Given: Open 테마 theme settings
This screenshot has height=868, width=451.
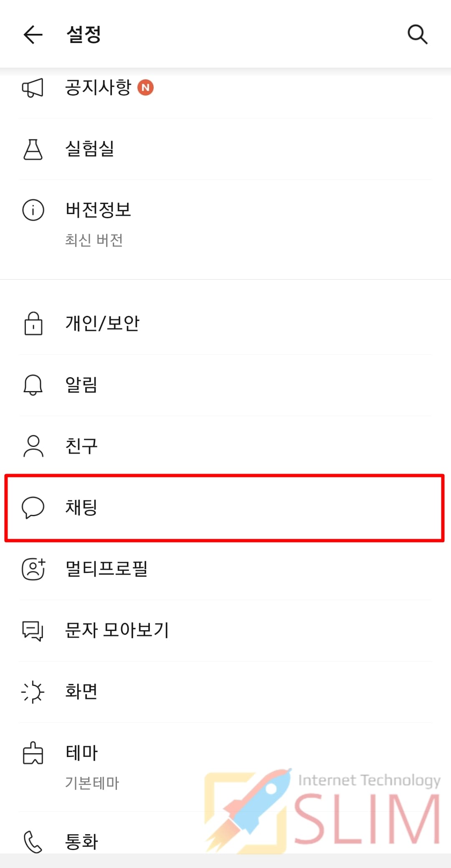Looking at the screenshot, I should click(225, 767).
